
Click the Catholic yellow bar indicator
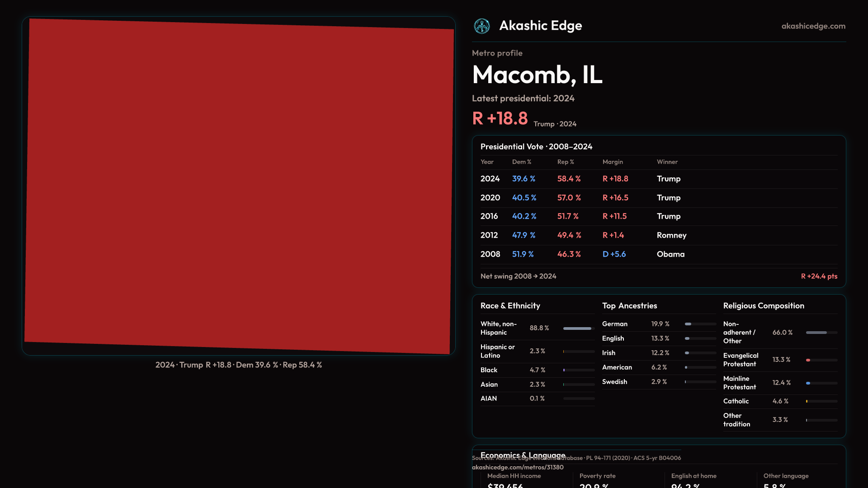pyautogui.click(x=807, y=401)
